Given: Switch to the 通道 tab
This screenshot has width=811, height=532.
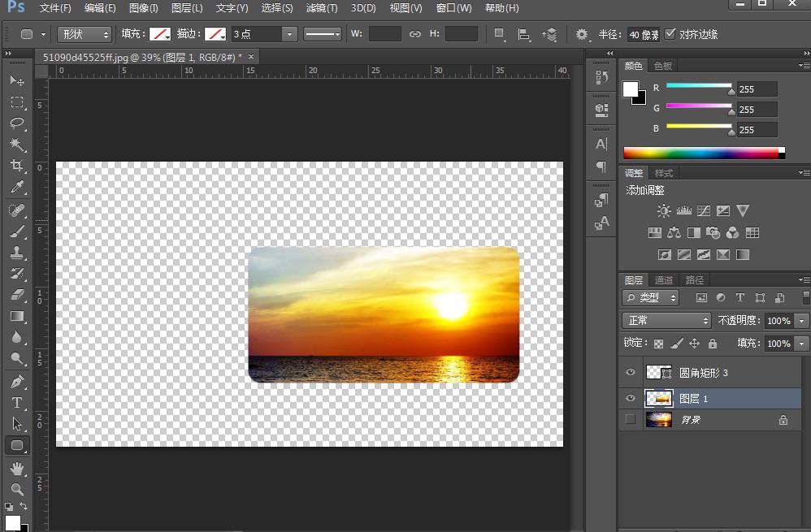Looking at the screenshot, I should click(x=664, y=280).
